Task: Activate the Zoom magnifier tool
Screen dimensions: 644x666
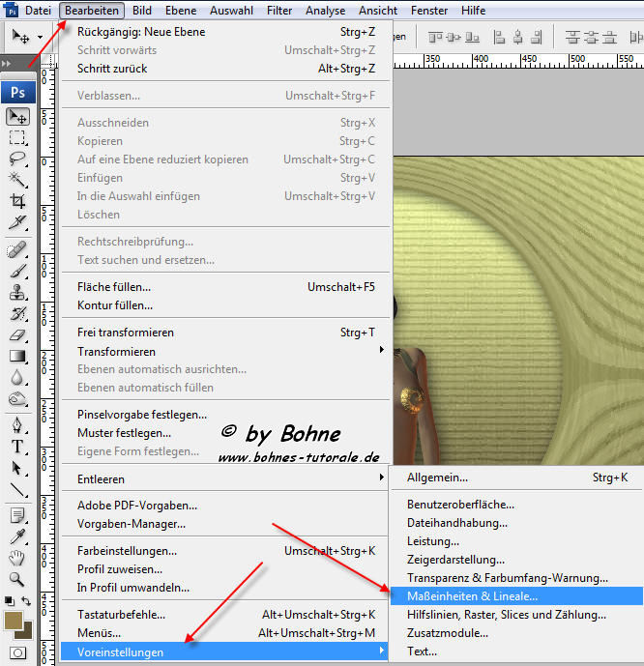Action: (x=17, y=579)
